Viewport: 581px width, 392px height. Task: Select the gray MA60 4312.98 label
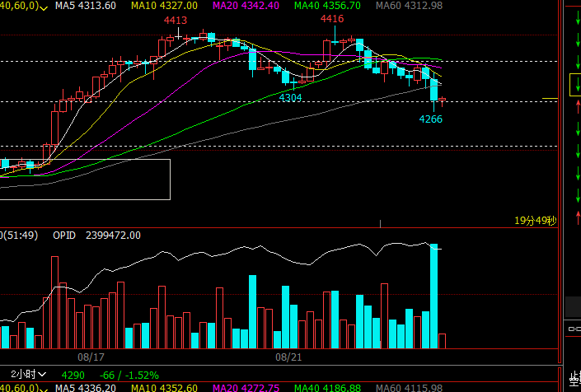[x=409, y=6]
